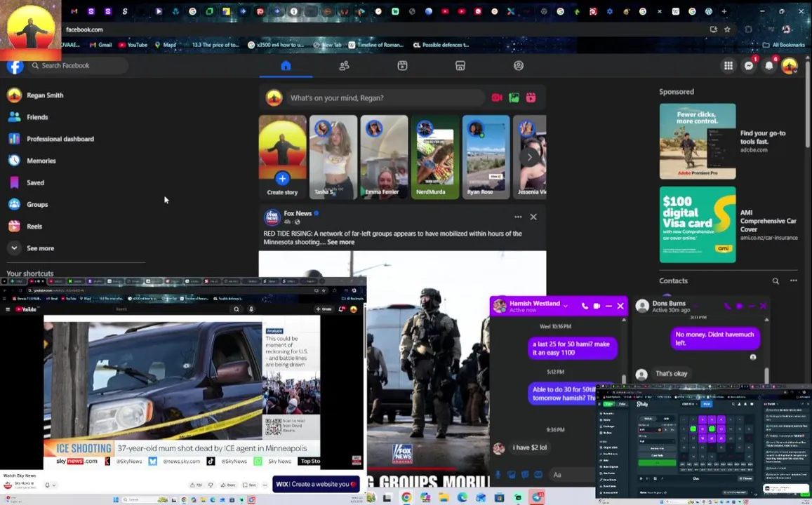Open the Facebook Home tab
Screen dimensions: 812x505
(286, 66)
